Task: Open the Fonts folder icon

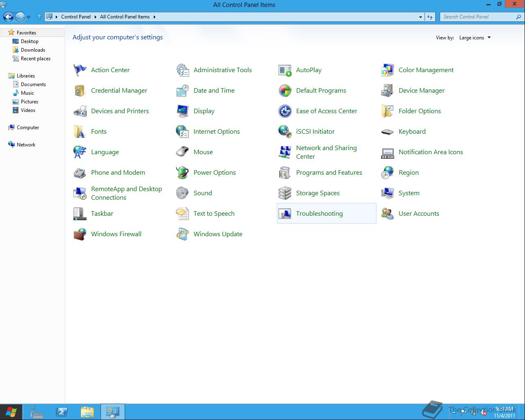Action: click(x=80, y=132)
